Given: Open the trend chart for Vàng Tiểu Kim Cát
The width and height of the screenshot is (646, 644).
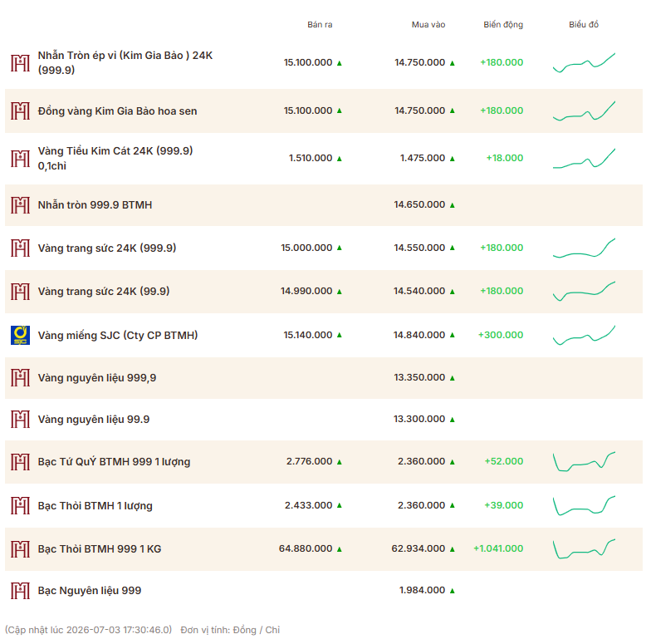Looking at the screenshot, I should (x=584, y=159).
